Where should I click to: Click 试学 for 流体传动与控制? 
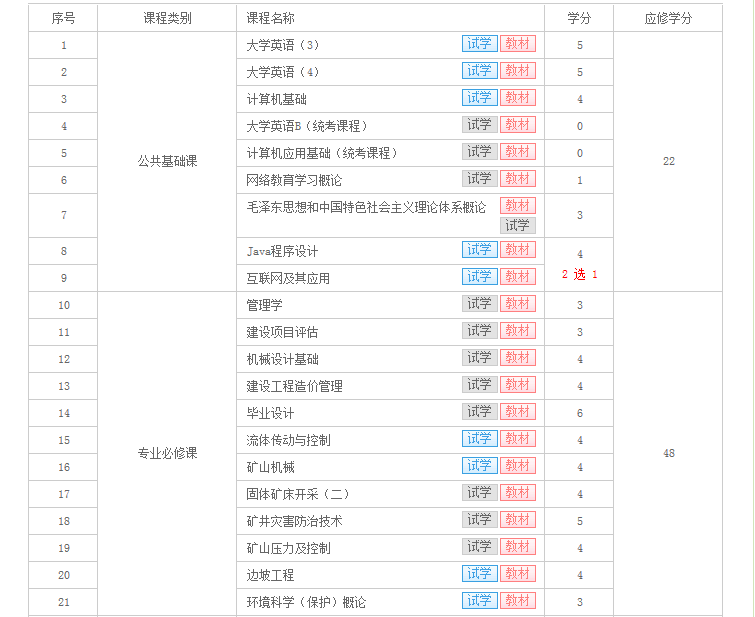point(479,439)
